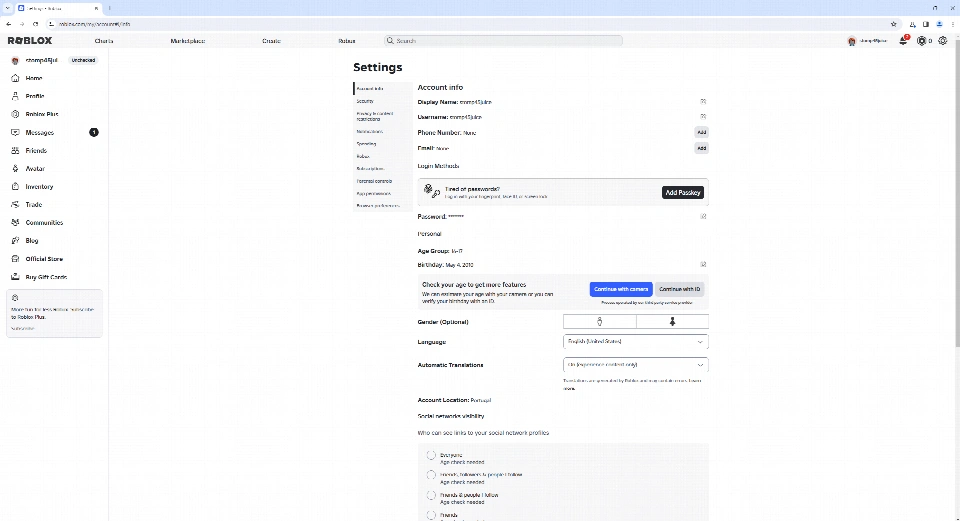Add an Email address

(702, 148)
